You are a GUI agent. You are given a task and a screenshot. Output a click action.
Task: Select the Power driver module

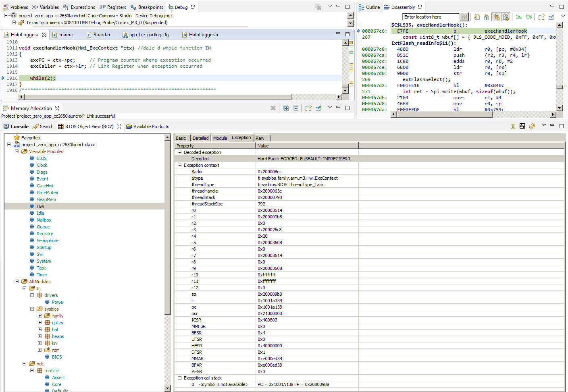coord(58,302)
